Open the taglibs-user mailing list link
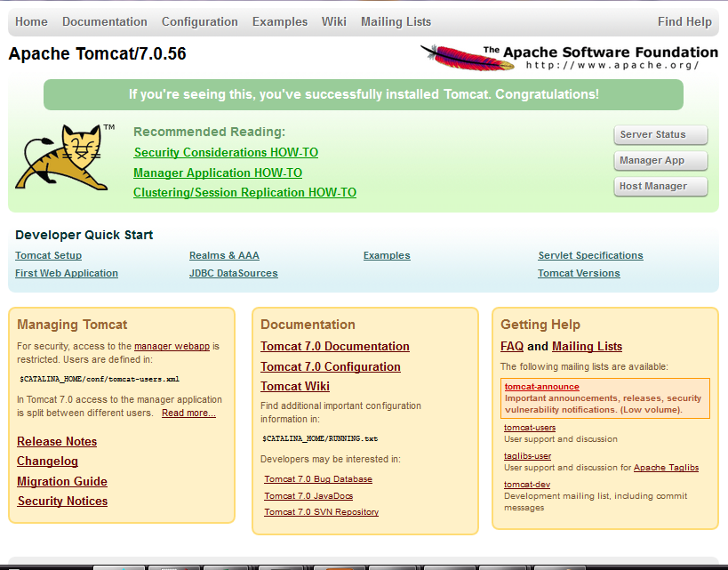This screenshot has height=570, width=728. click(x=527, y=455)
